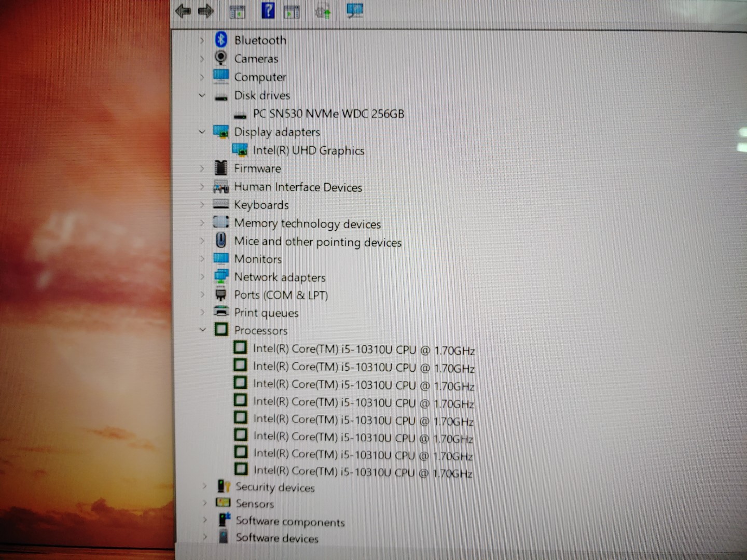Expand the Software components category
Screen dimensions: 747x560
point(205,520)
